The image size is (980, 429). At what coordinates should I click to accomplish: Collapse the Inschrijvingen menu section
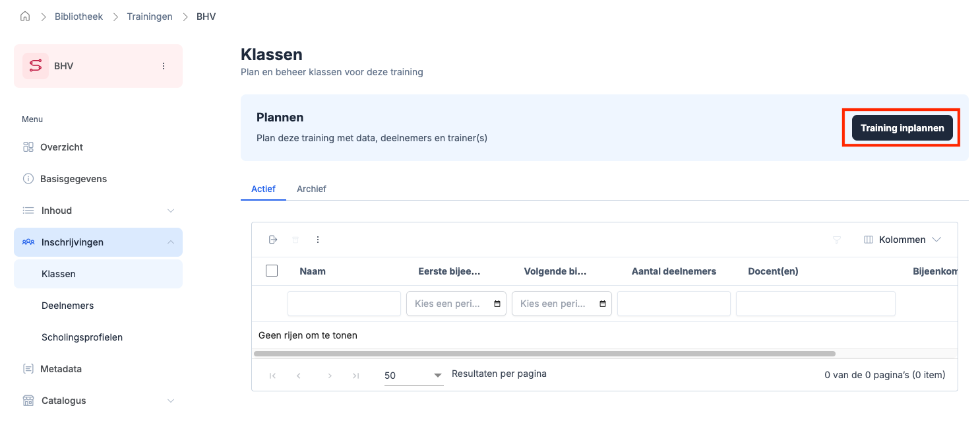170,242
